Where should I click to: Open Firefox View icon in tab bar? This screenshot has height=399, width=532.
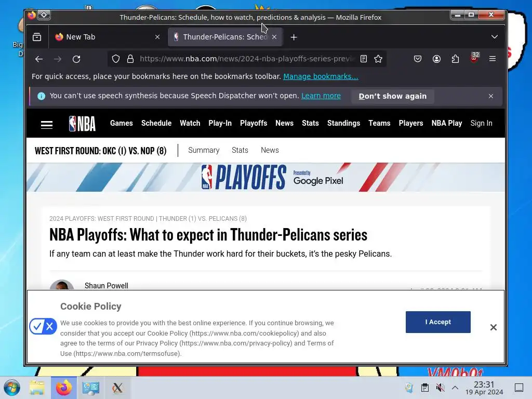pos(37,37)
